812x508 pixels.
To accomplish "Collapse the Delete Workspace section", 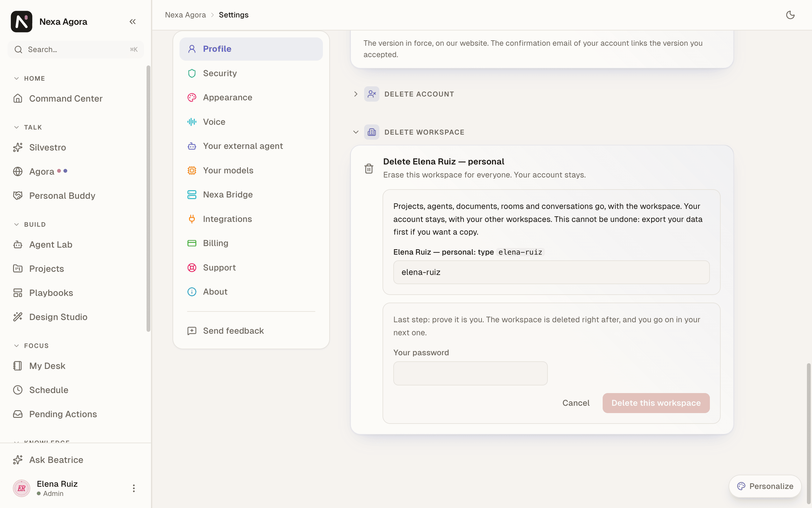I will coord(356,132).
